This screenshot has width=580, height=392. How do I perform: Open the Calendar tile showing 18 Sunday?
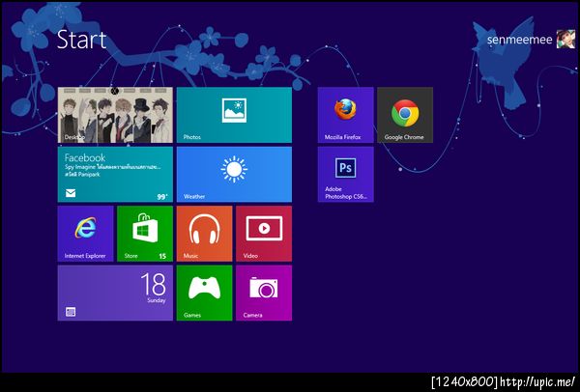115,293
